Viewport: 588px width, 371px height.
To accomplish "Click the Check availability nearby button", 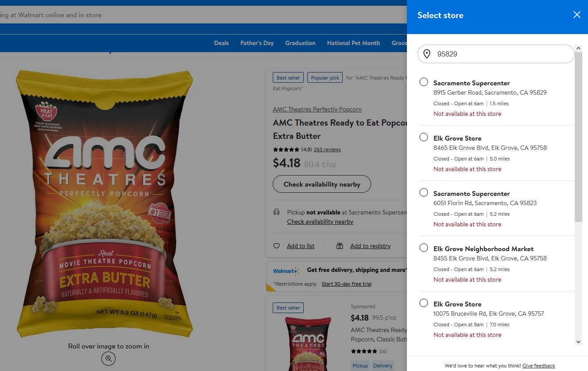I will pos(322,184).
